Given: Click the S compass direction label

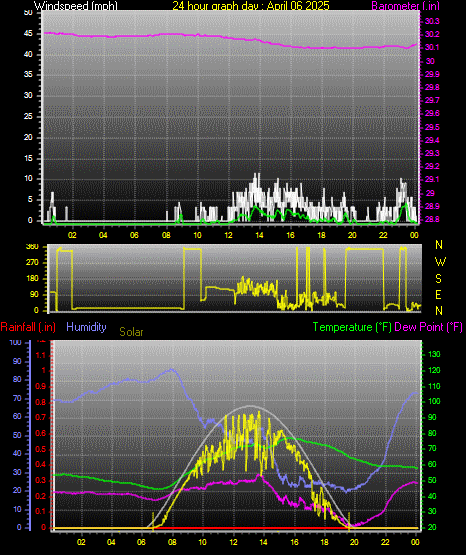Looking at the screenshot, I should pyautogui.click(x=438, y=279).
